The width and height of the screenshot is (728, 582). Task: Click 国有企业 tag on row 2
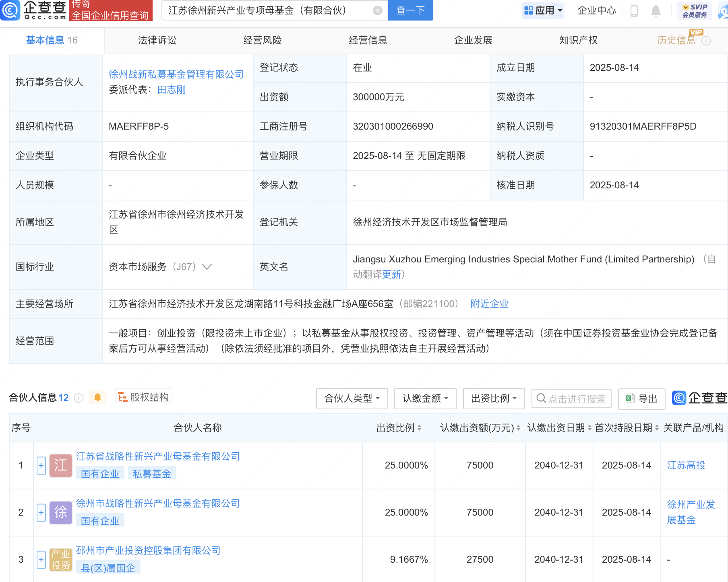pyautogui.click(x=100, y=521)
